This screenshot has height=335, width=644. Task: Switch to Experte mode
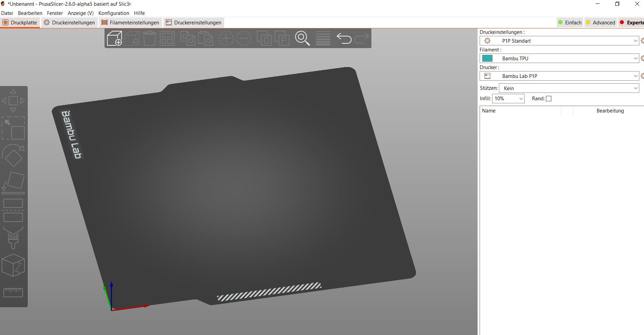[631, 23]
